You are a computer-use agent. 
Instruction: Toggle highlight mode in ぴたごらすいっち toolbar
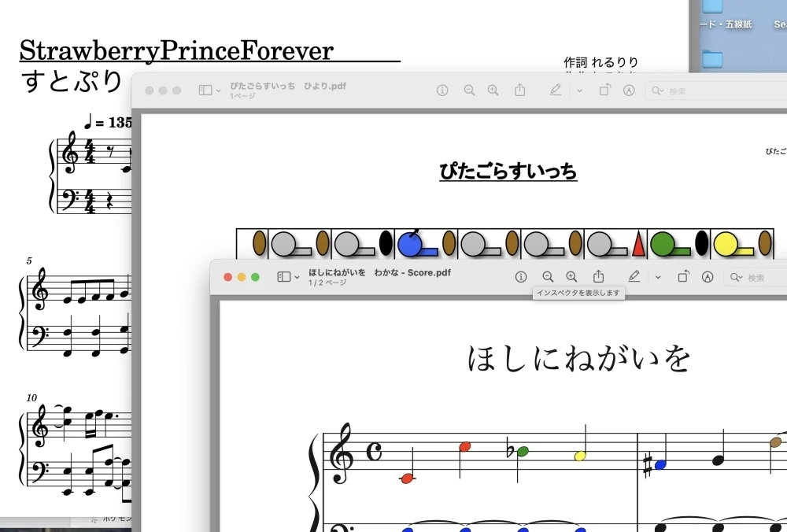629,90
